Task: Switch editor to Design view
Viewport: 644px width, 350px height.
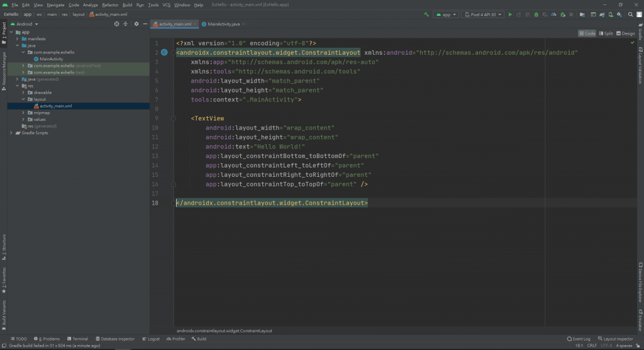Action: coord(626,33)
